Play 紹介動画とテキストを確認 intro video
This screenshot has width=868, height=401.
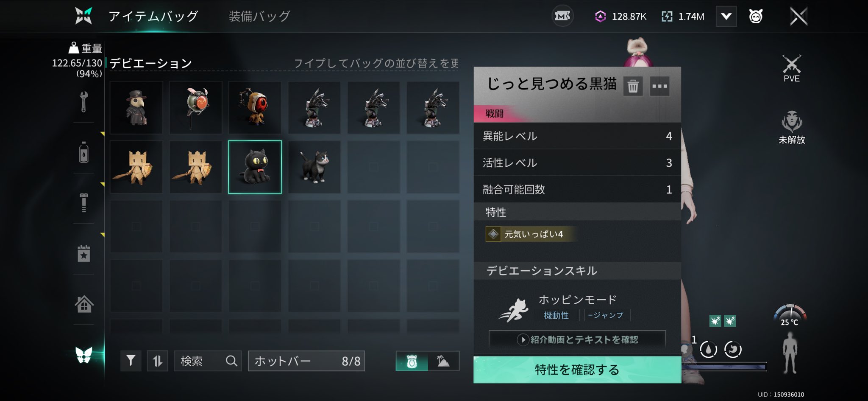point(577,339)
